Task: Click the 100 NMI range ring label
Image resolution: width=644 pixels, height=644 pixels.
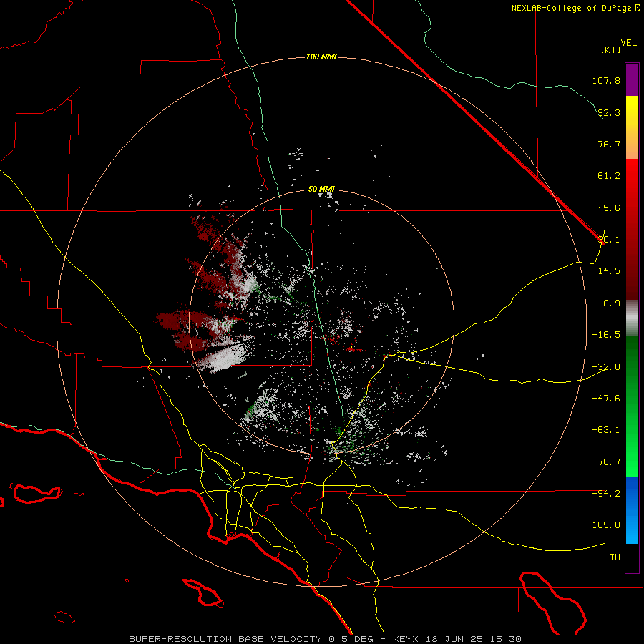Action: pos(321,57)
